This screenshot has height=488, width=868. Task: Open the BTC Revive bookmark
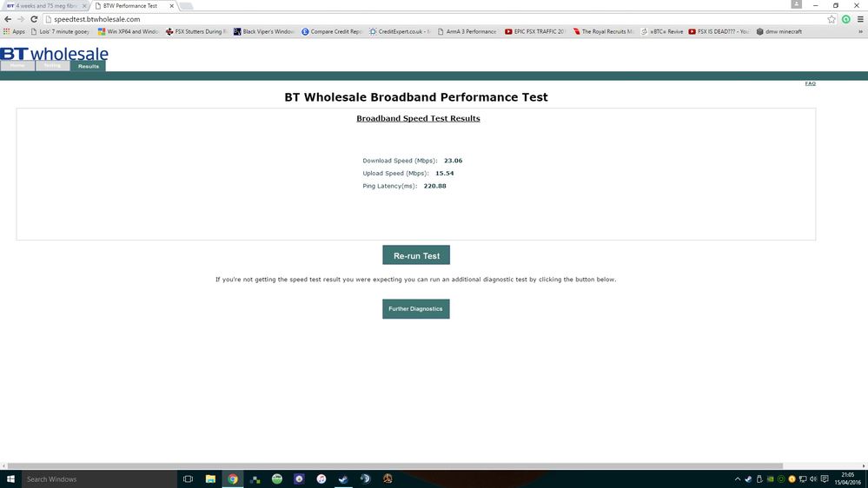point(661,31)
